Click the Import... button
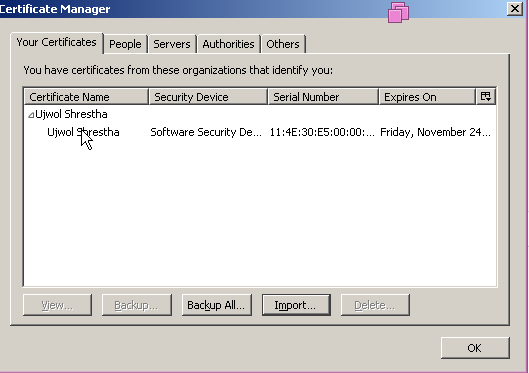Viewport: 529px width, 373px height. (x=296, y=305)
